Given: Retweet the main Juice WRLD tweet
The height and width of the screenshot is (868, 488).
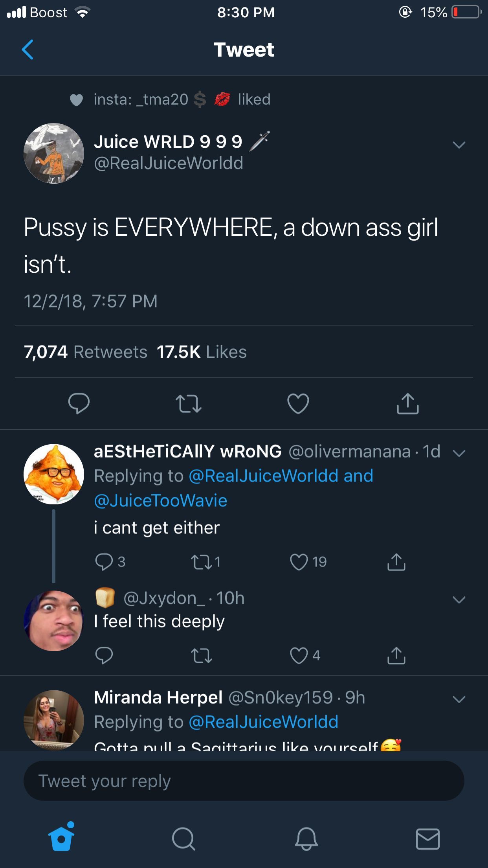Looking at the screenshot, I should tap(189, 404).
